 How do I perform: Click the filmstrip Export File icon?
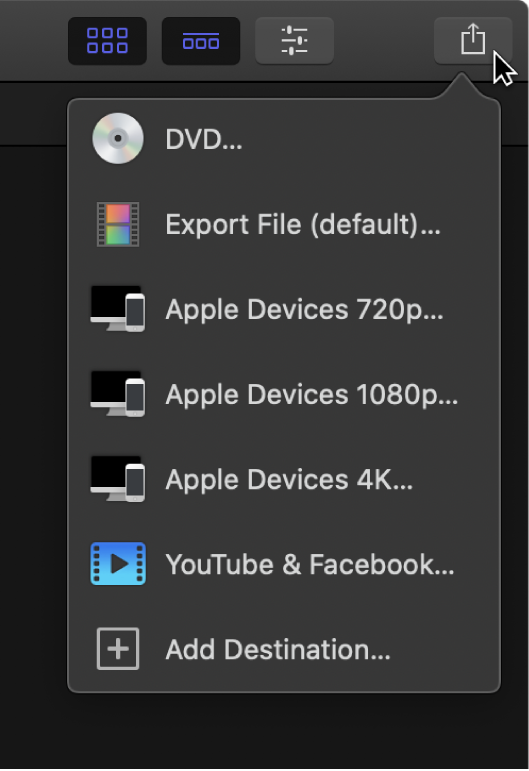click(118, 224)
